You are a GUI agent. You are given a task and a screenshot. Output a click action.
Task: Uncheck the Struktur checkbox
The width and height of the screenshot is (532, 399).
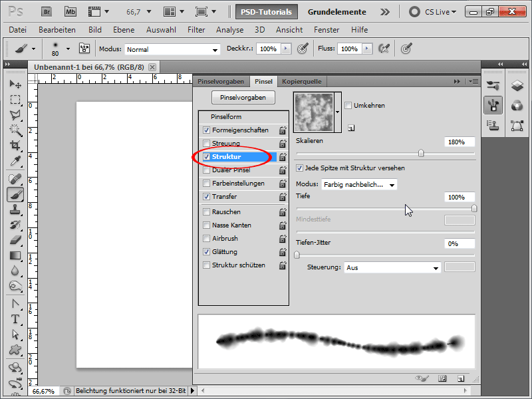(206, 157)
